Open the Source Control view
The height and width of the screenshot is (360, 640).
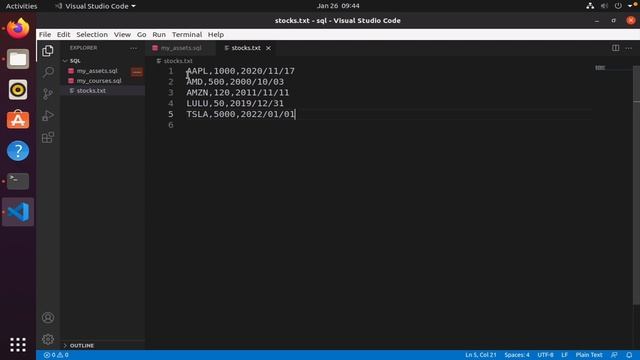click(x=48, y=94)
